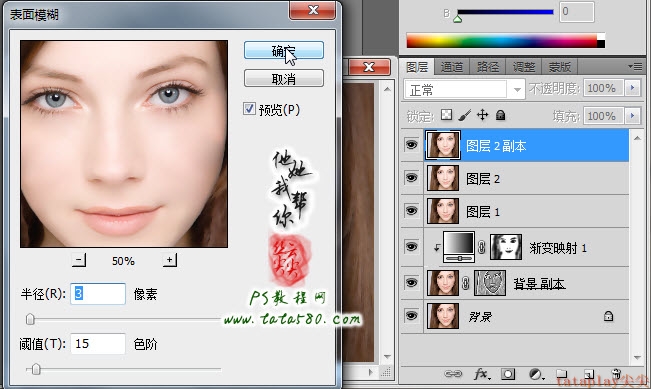This screenshot has width=651, height=389.
Task: Close the 表面模糊 dialog
Action: click(x=313, y=10)
